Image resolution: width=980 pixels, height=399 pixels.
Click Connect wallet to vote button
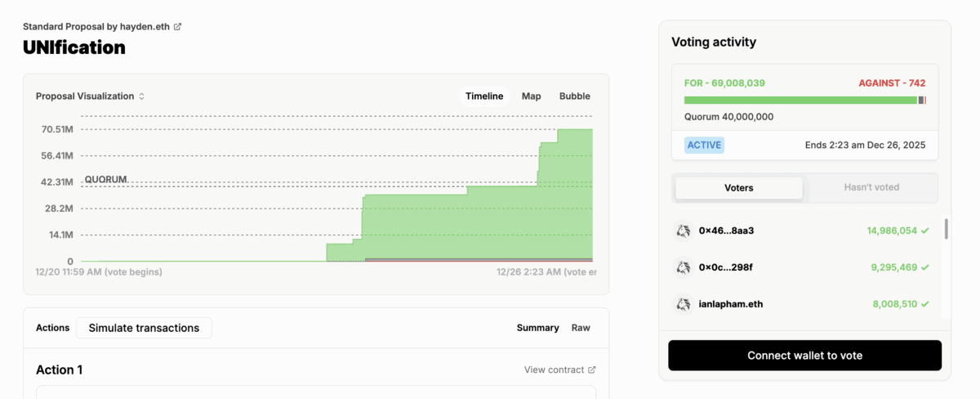pyautogui.click(x=804, y=356)
